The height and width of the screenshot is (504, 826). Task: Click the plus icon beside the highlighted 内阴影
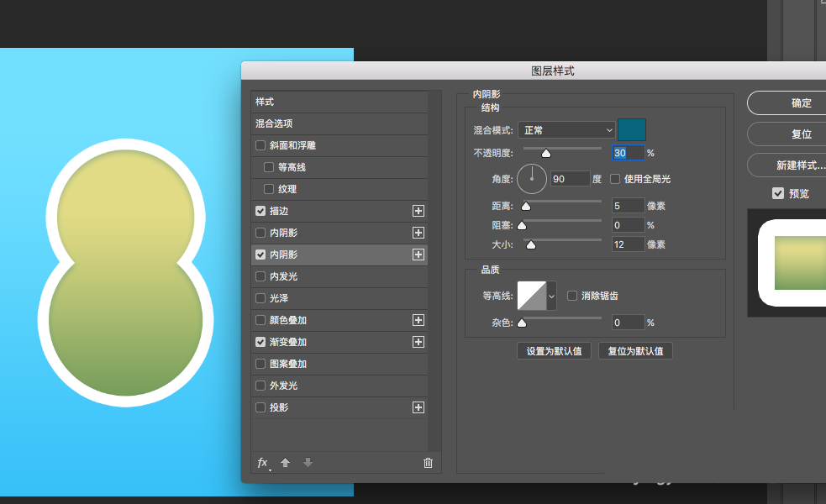pos(418,255)
